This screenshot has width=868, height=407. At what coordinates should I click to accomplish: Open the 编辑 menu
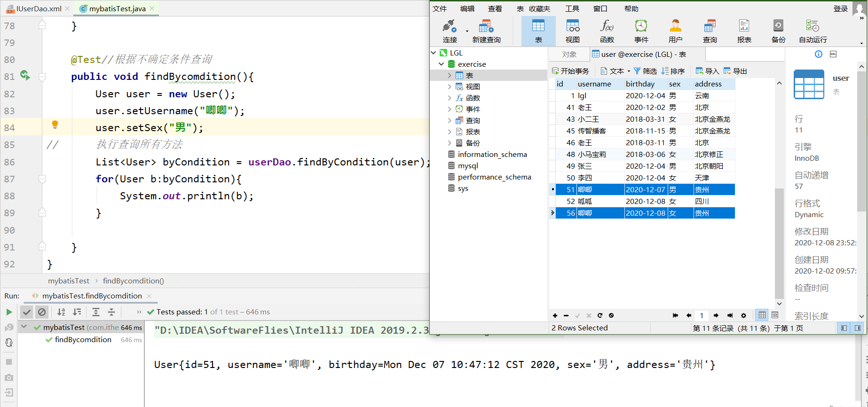click(x=467, y=8)
